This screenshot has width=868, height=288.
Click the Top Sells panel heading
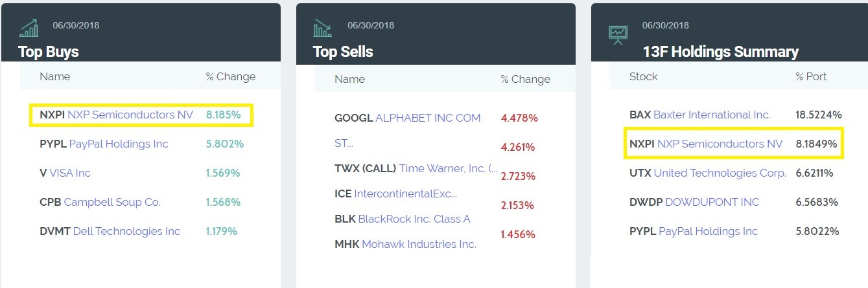tap(343, 52)
